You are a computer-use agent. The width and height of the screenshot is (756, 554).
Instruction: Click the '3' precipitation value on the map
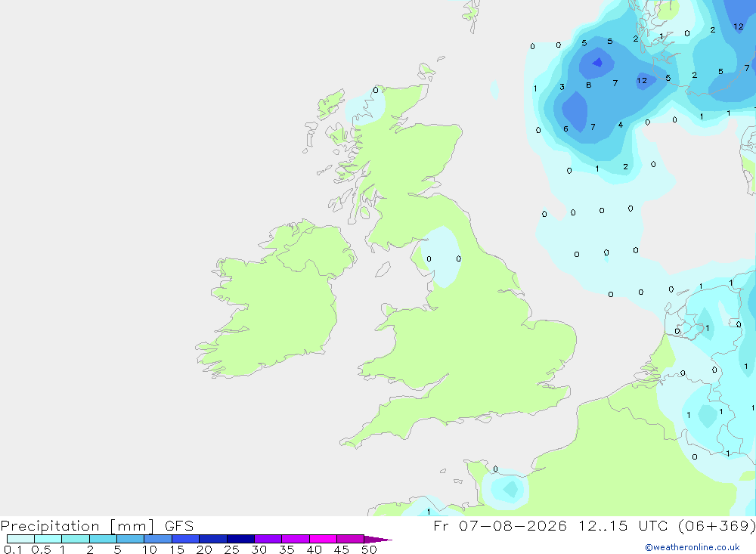(562, 87)
